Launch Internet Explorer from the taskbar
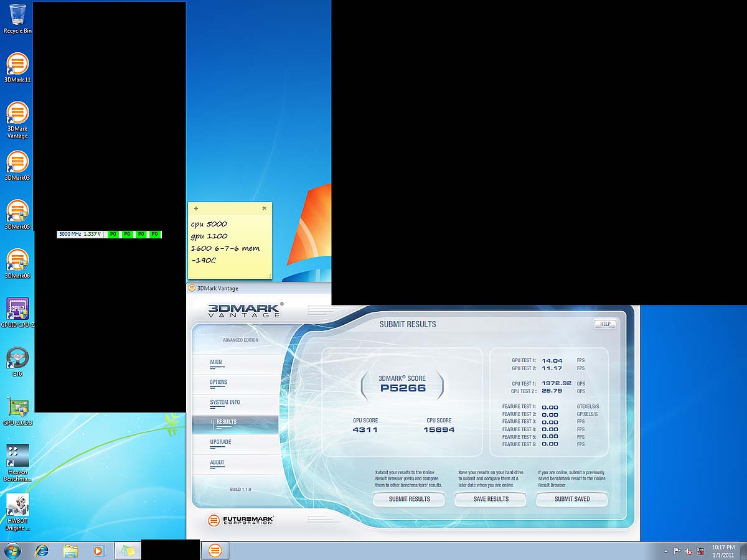747x560 pixels. point(42,551)
